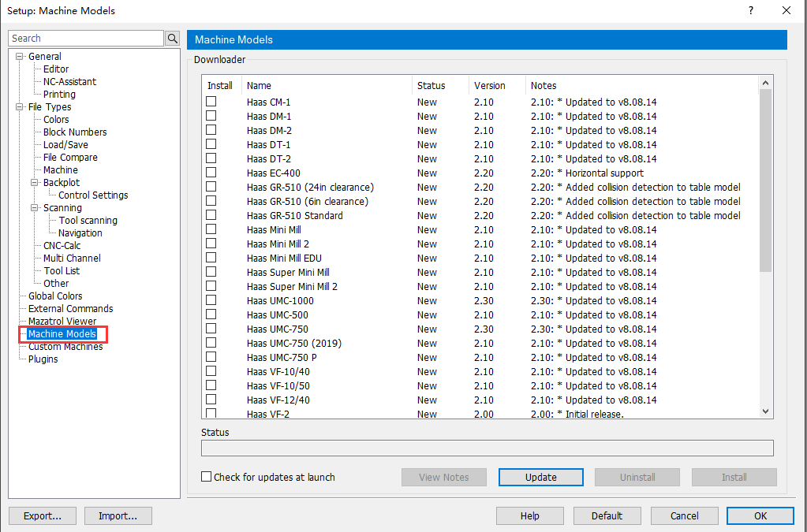Open Tool List settings

tap(62, 270)
